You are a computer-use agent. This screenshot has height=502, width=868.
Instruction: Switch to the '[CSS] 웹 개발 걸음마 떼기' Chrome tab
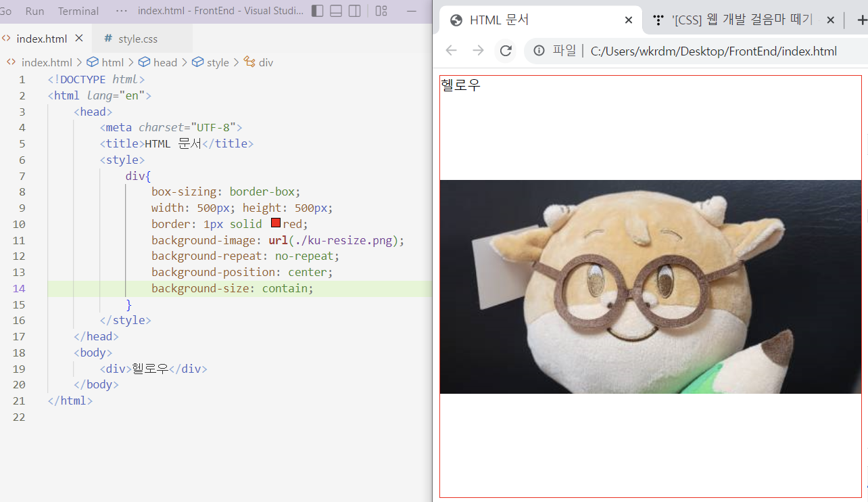742,20
